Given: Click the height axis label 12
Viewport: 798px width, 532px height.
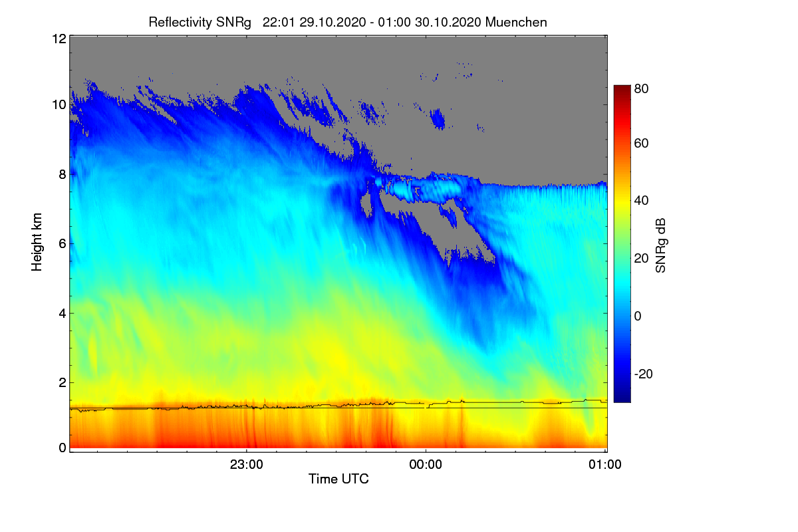Looking at the screenshot, I should pos(59,39).
